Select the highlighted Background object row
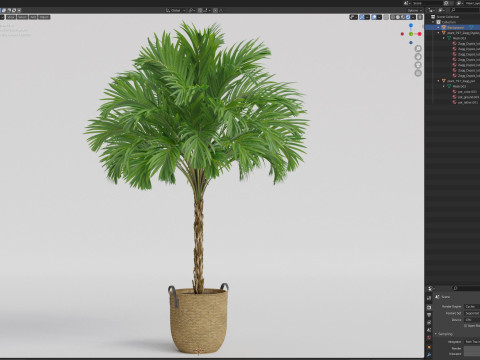Image resolution: width=480 pixels, height=360 pixels. (x=453, y=27)
